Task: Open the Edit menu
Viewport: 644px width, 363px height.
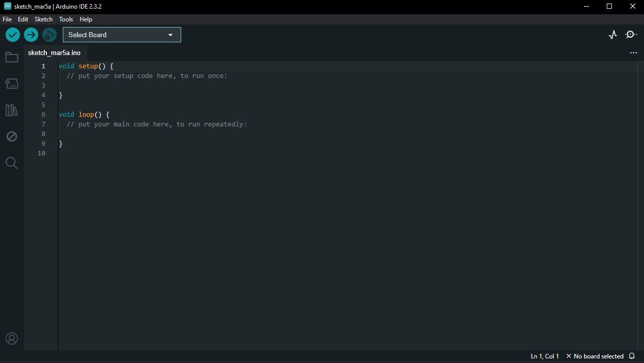Action: (x=23, y=19)
